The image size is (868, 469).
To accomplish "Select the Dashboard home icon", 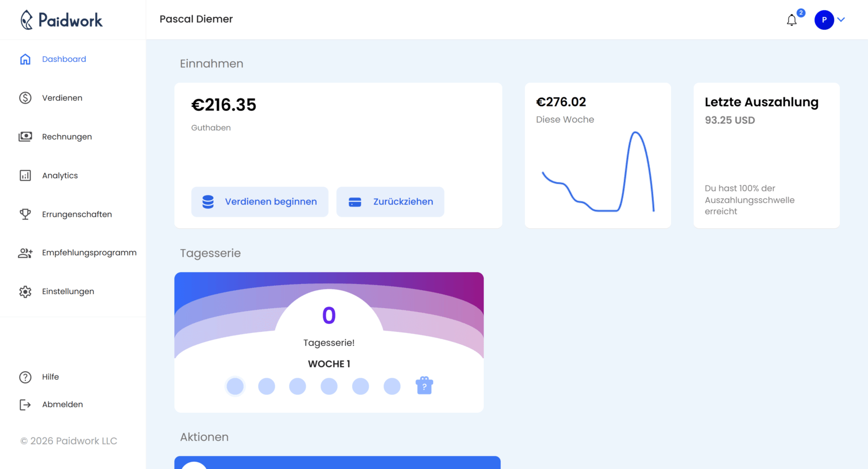I will [25, 58].
